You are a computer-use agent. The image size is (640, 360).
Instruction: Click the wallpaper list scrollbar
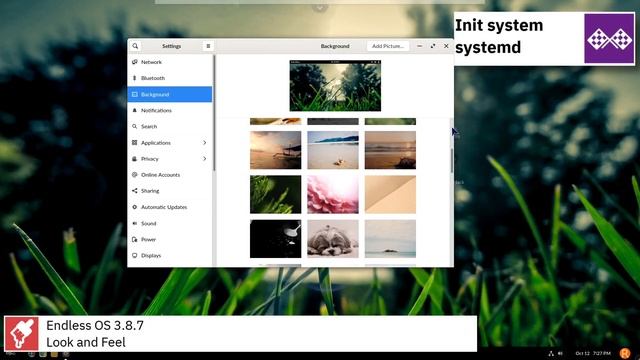[x=451, y=160]
